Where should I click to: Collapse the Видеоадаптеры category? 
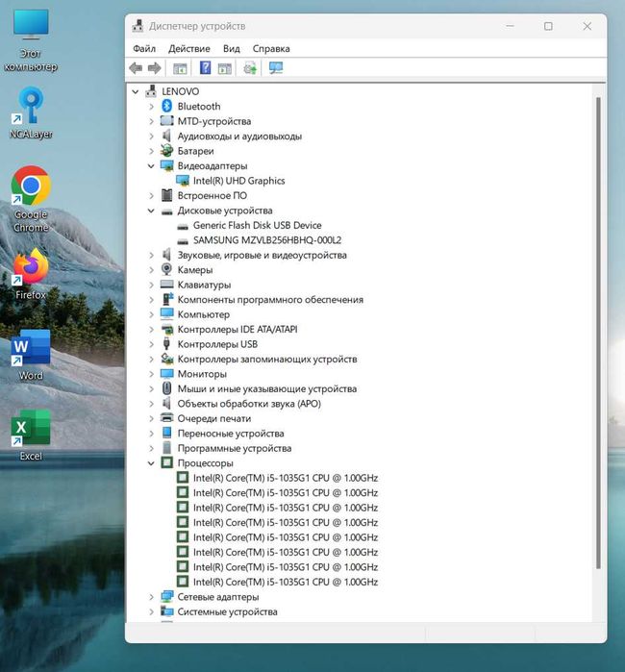(x=151, y=166)
